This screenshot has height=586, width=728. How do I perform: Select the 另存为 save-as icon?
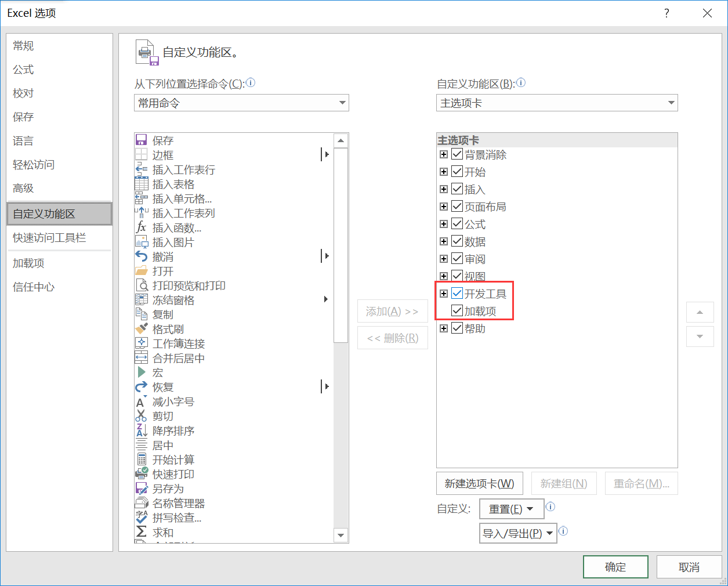coord(141,489)
